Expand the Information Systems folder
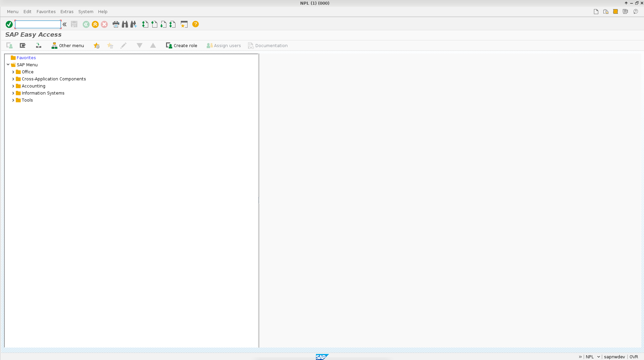 13,93
